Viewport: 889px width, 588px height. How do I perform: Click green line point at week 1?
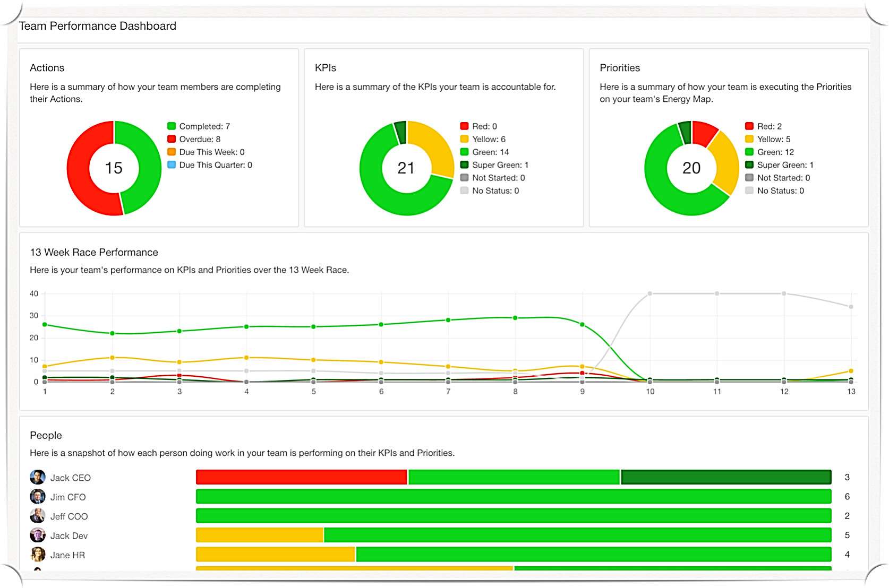(x=45, y=324)
